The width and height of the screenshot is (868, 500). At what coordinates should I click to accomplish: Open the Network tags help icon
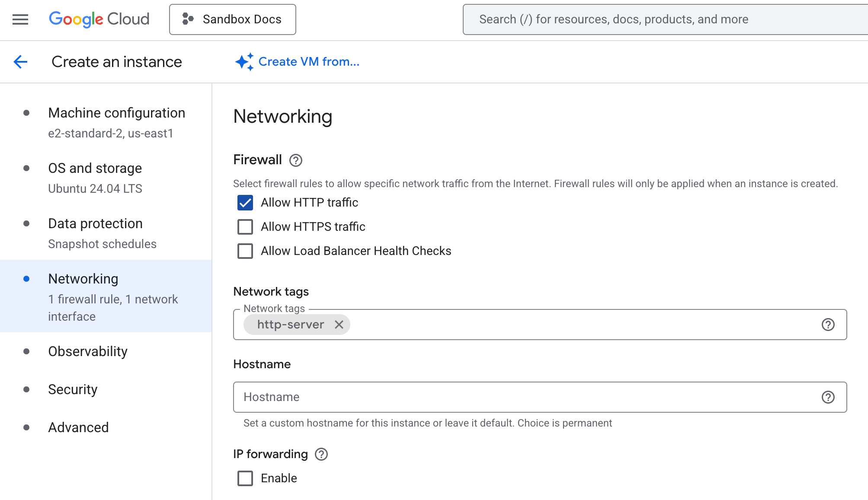tap(829, 325)
